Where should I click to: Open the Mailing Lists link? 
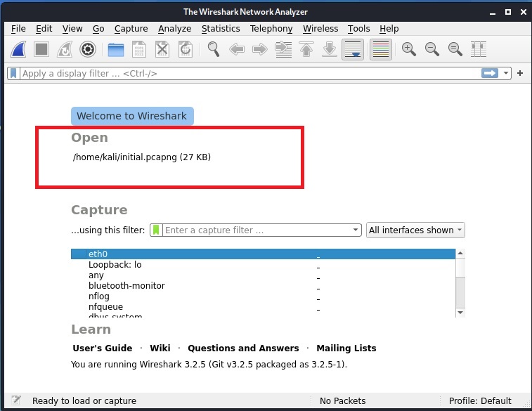346,348
